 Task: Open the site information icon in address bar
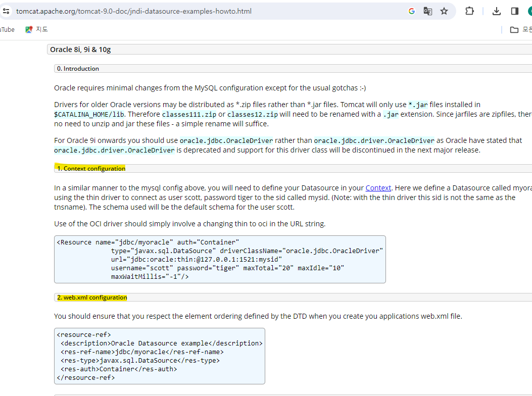coord(6,11)
